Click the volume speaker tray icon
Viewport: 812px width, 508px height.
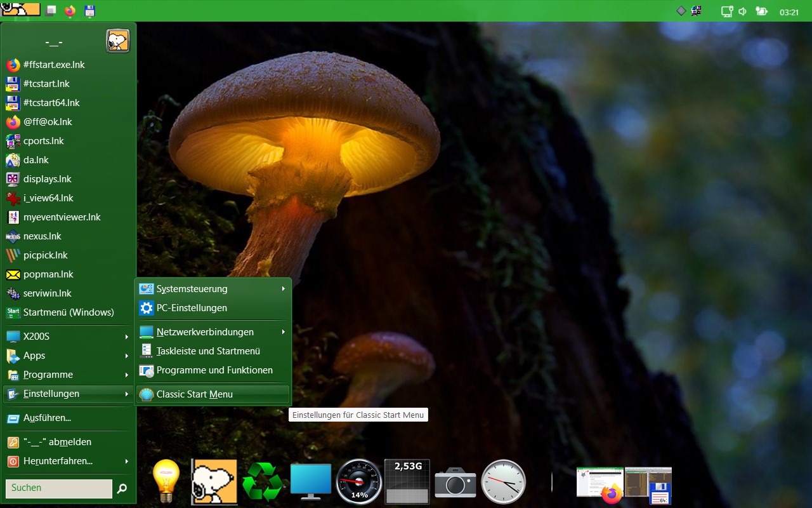[x=743, y=11]
